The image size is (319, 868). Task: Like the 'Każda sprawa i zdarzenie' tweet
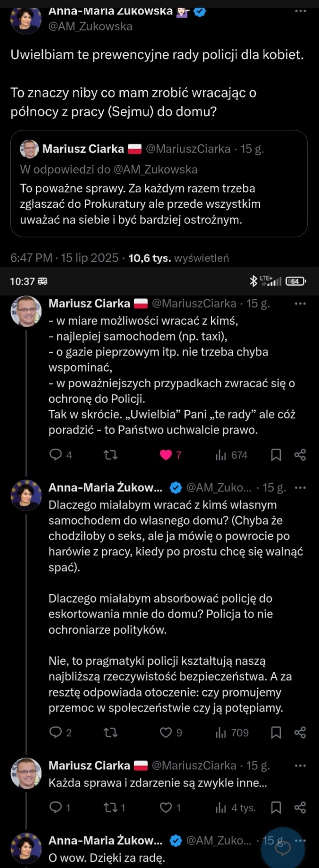pos(166,808)
